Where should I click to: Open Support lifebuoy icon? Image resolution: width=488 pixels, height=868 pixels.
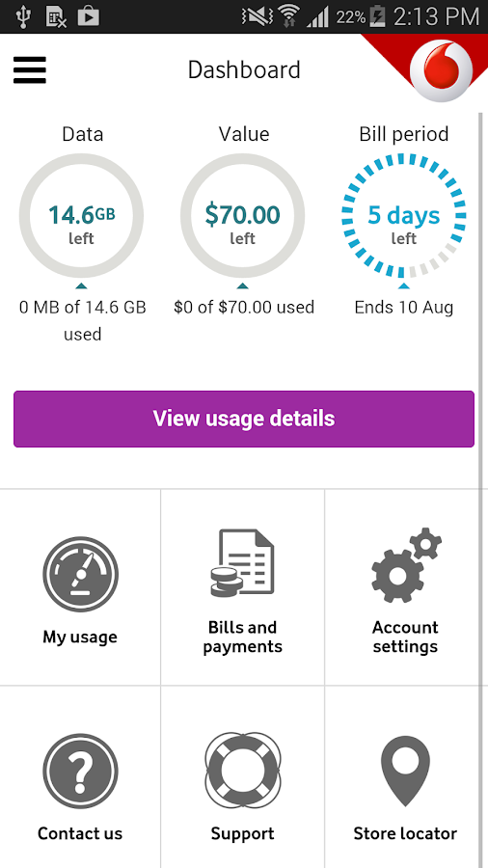click(x=242, y=772)
